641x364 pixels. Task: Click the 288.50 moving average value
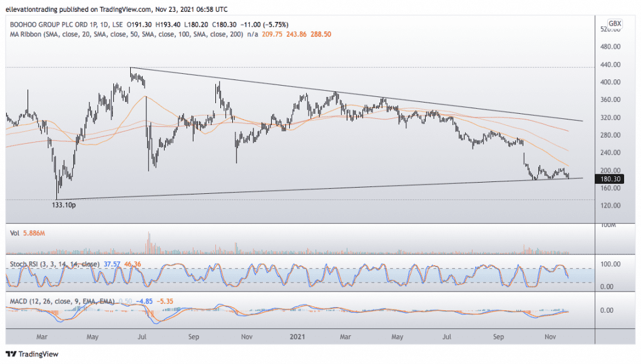click(x=321, y=34)
